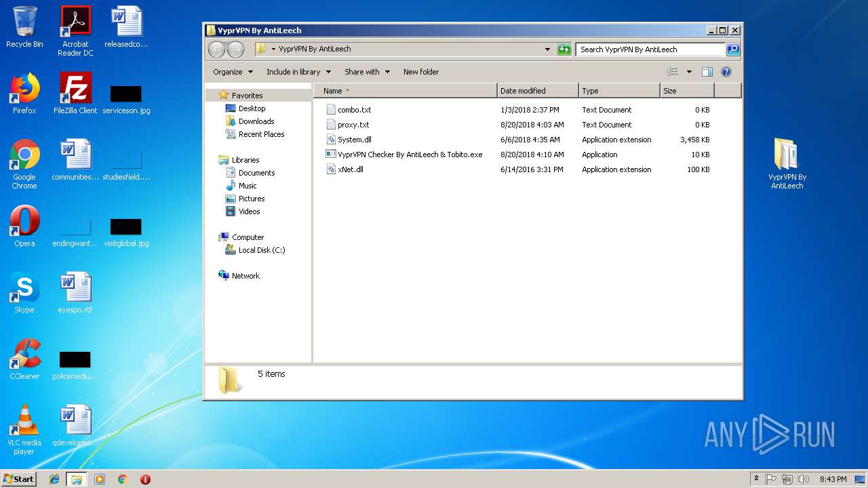Sort by the Type column header

coord(619,91)
